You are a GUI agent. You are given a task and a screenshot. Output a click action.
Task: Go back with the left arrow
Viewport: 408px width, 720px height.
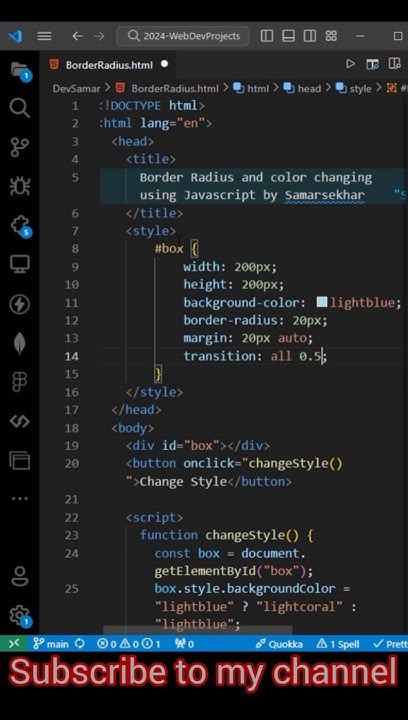click(x=78, y=36)
